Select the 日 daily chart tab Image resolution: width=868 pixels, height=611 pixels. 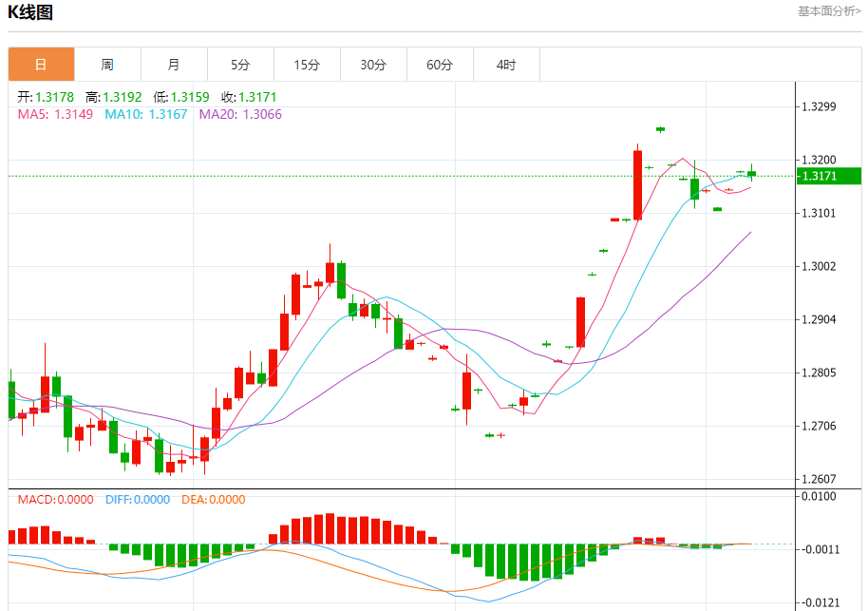41,65
